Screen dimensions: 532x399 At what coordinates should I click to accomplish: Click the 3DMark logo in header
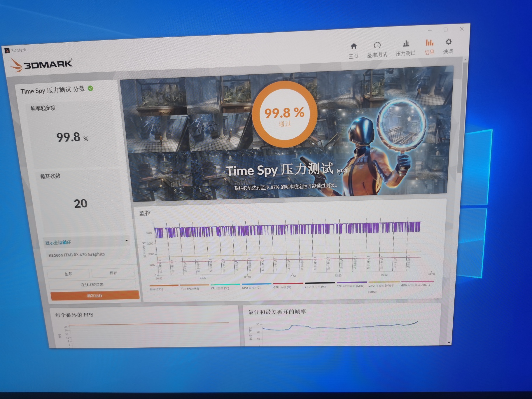click(x=41, y=64)
